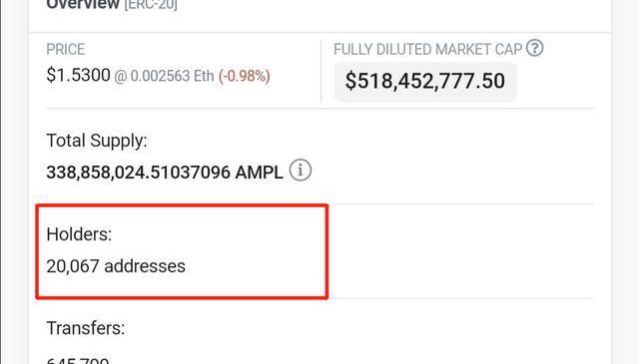Click the $1.5300 price value

point(78,75)
